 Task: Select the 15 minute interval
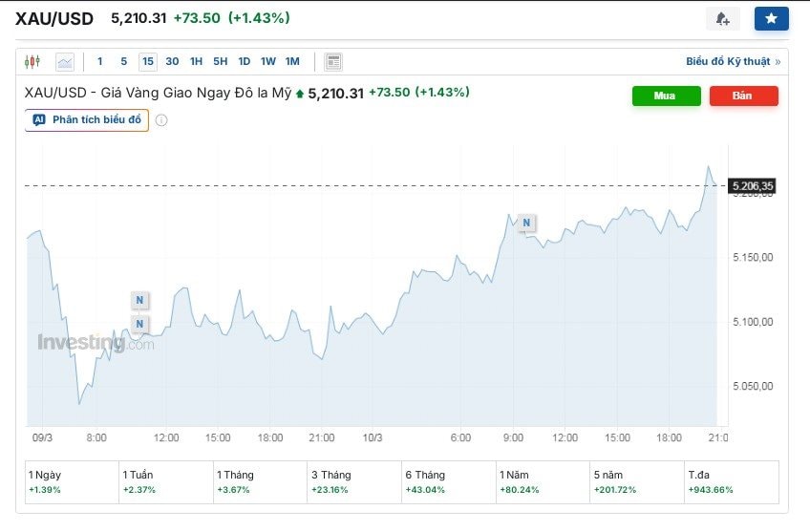coord(147,62)
